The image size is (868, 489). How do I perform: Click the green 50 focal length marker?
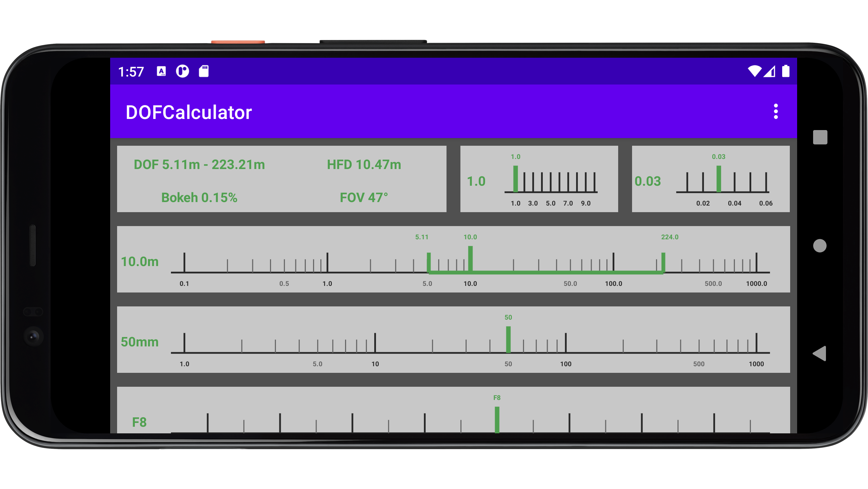click(508, 339)
